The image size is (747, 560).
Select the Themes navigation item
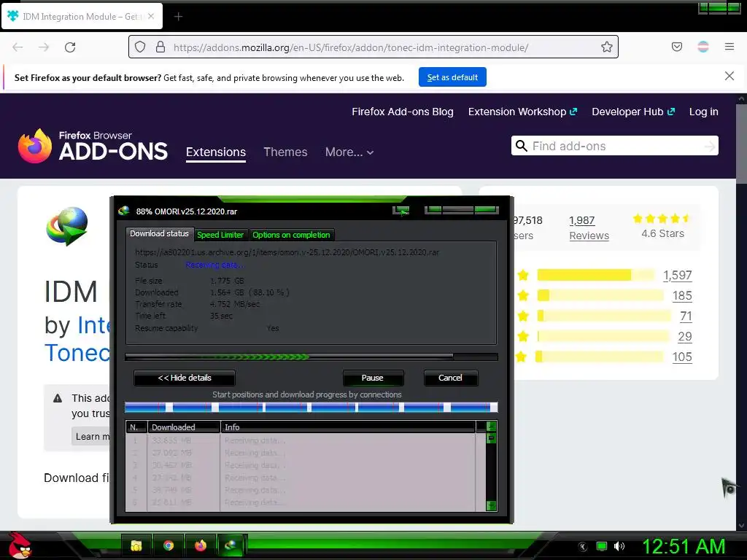pos(285,152)
